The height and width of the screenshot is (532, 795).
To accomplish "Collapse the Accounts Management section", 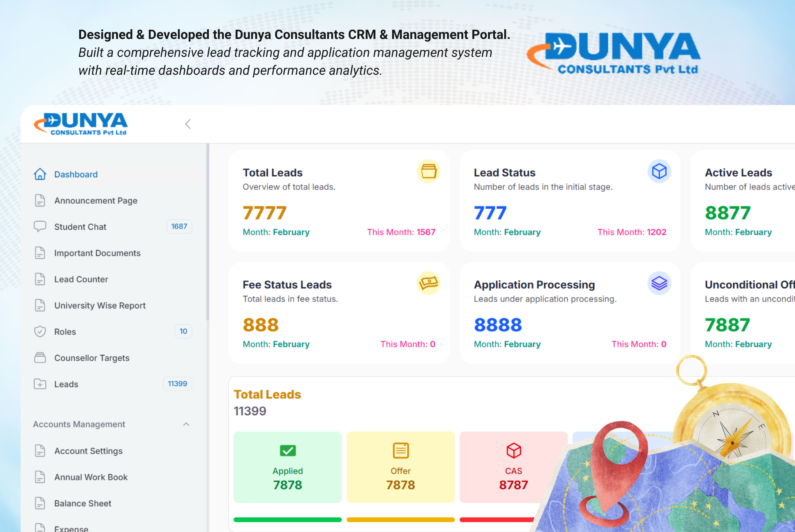I will pyautogui.click(x=186, y=424).
